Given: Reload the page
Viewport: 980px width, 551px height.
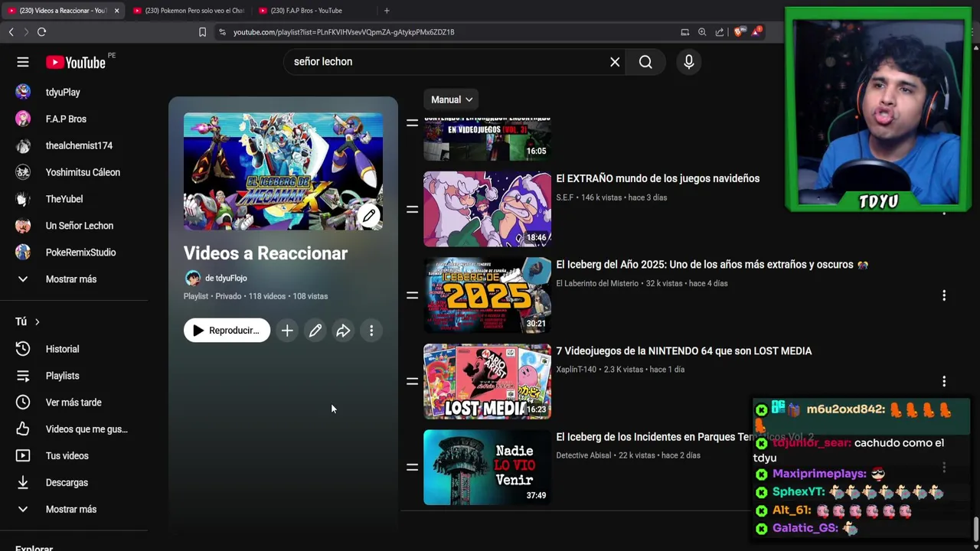Looking at the screenshot, I should point(41,32).
